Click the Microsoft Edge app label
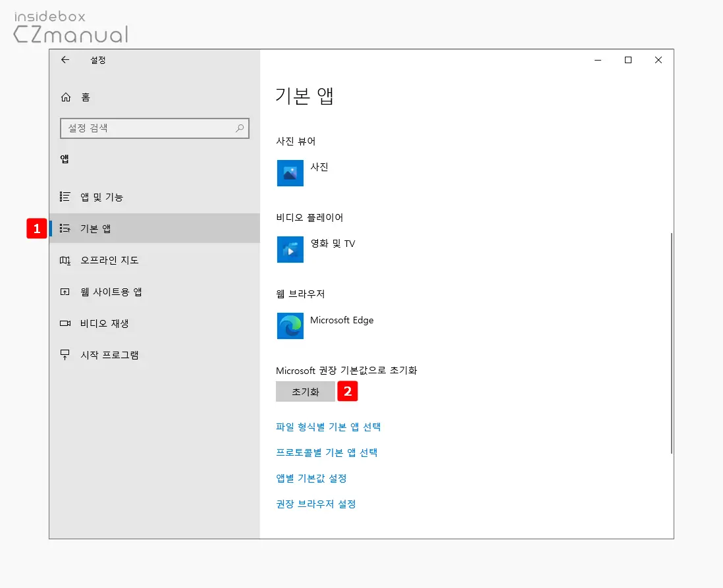This screenshot has width=723, height=588. coord(342,320)
